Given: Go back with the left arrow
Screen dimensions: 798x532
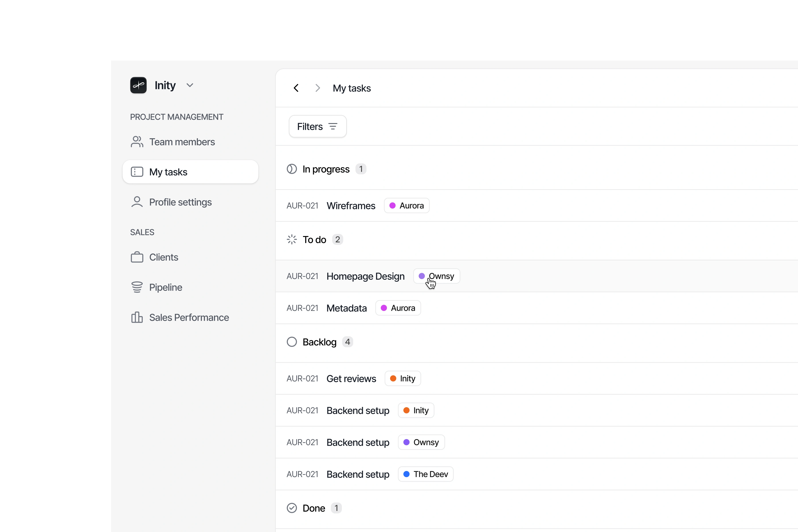Looking at the screenshot, I should 296,88.
